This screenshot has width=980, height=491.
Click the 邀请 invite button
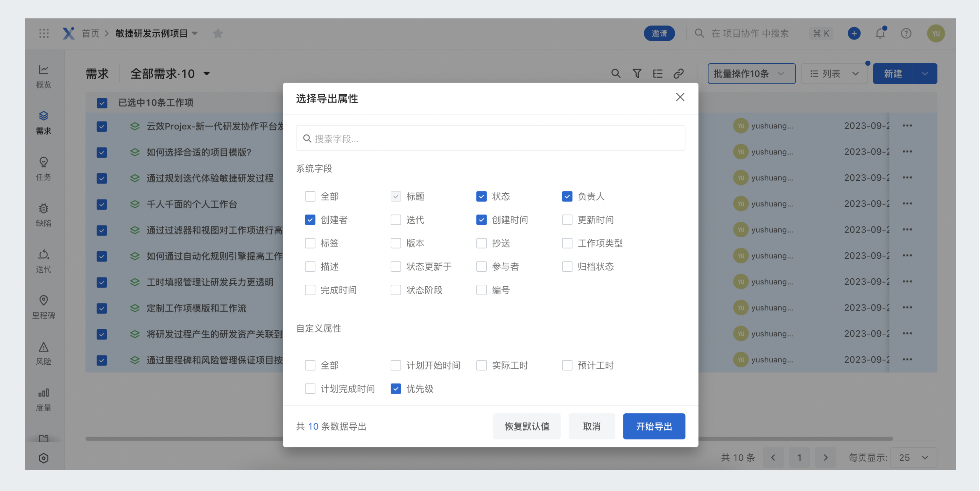tap(659, 33)
